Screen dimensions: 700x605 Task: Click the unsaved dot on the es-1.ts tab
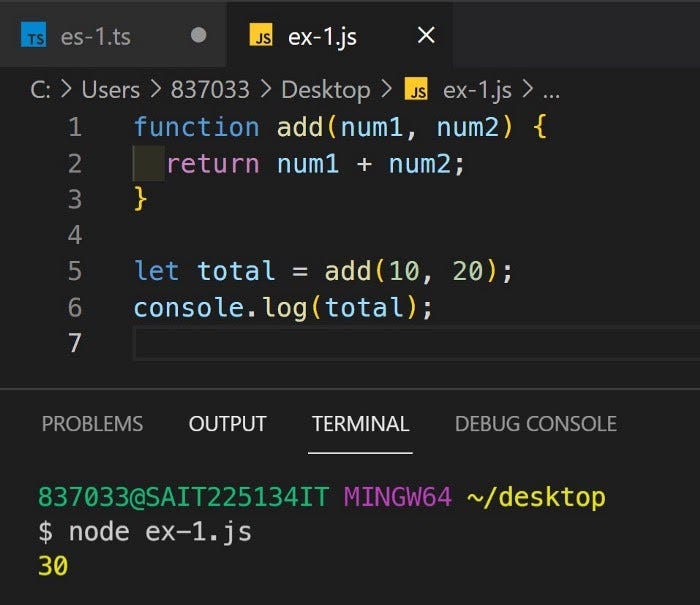198,36
